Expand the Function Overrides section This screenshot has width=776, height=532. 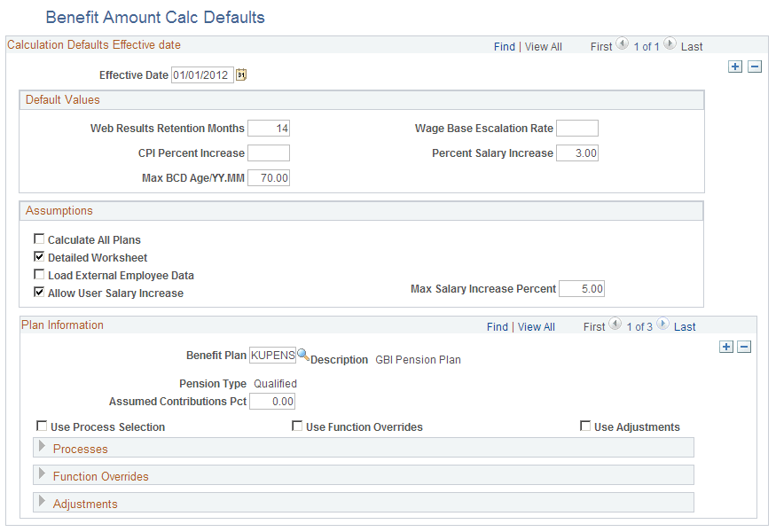click(x=42, y=474)
